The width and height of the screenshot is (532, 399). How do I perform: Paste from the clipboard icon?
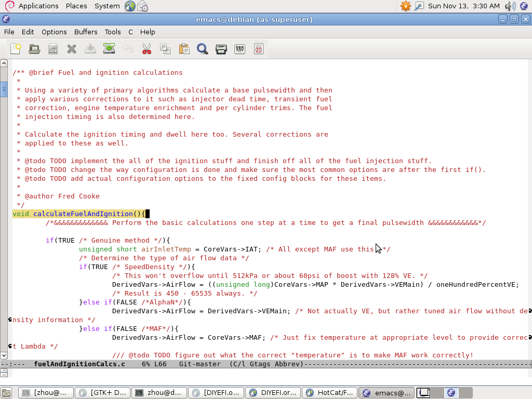184,49
